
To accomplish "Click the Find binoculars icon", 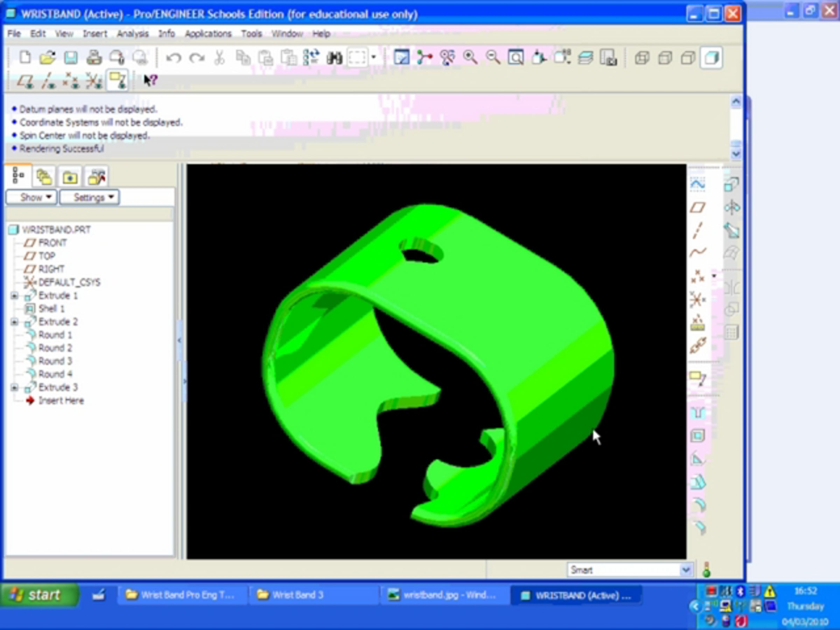I will click(334, 58).
